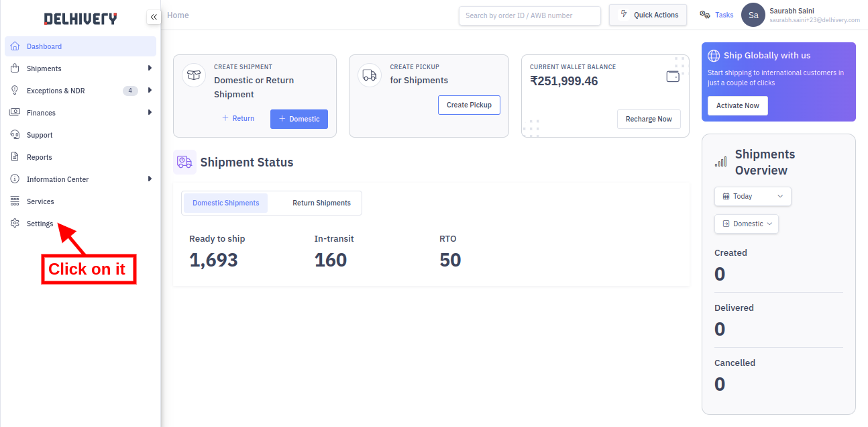Activate Now for global shipping
This screenshot has width=868, height=427.
point(737,105)
